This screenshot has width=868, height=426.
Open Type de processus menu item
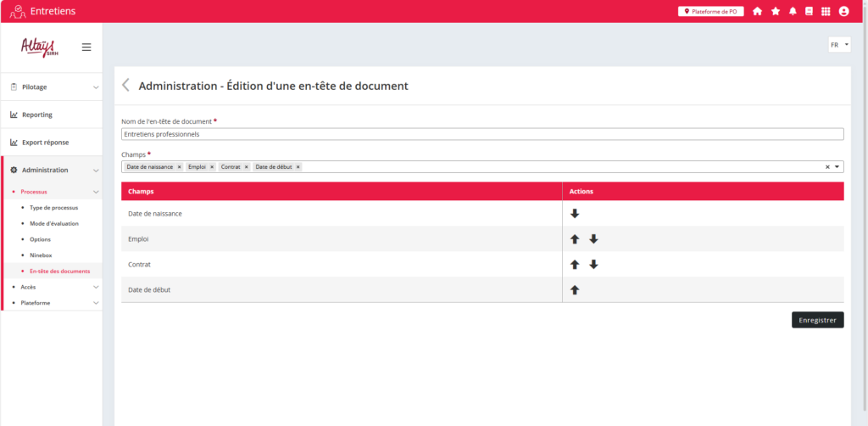click(53, 208)
